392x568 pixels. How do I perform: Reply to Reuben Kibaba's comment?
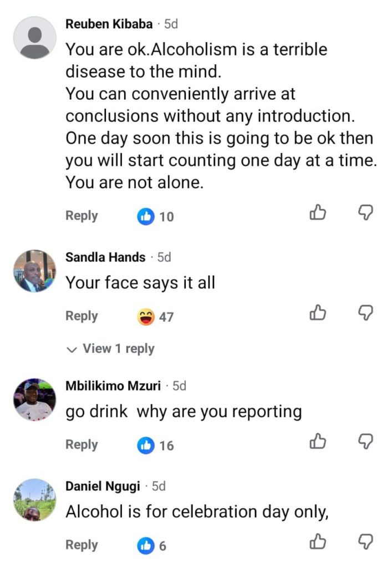pyautogui.click(x=82, y=216)
